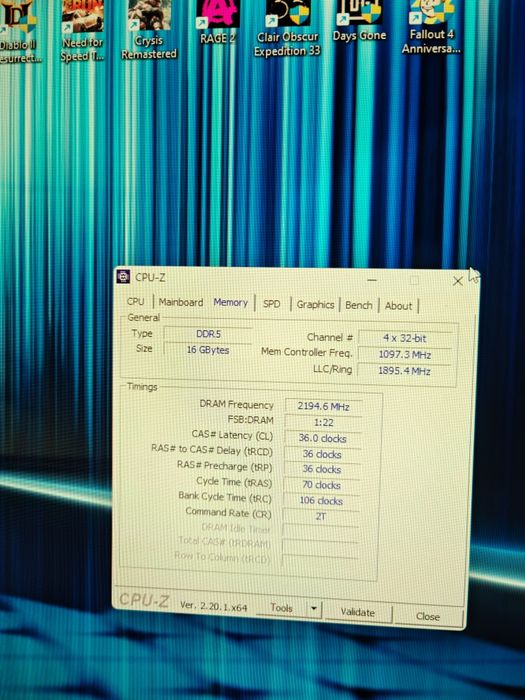
Task: Click the 1895.4 MHz LLC/Ring value
Action: (404, 371)
